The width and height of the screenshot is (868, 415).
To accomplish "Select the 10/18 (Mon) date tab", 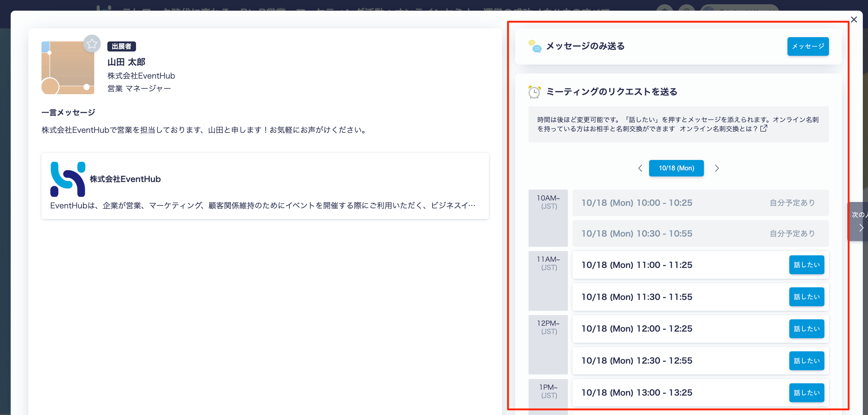I will pyautogui.click(x=676, y=168).
